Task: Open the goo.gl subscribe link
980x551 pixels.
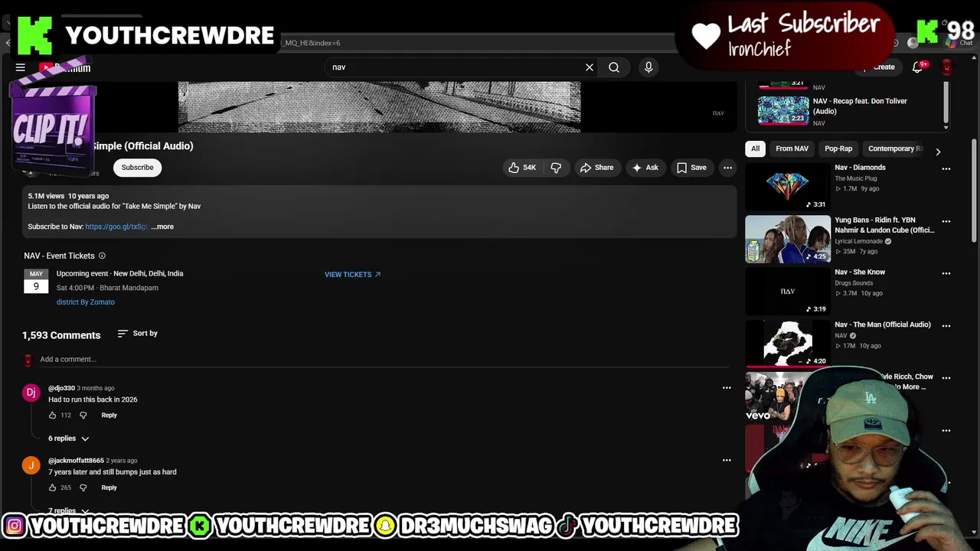Action: coord(116,227)
